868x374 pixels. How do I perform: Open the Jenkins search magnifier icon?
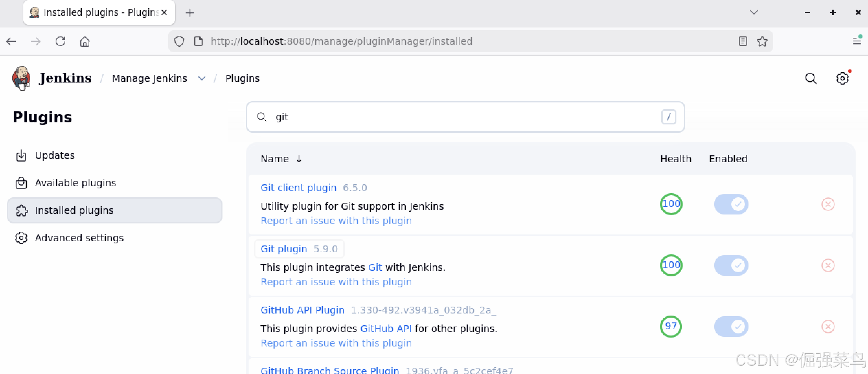811,78
